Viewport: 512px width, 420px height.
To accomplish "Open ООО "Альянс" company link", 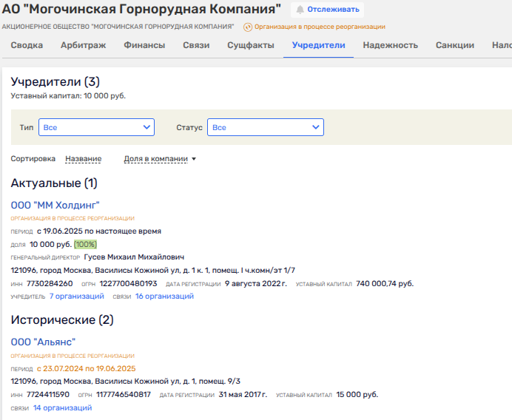I will (x=43, y=342).
